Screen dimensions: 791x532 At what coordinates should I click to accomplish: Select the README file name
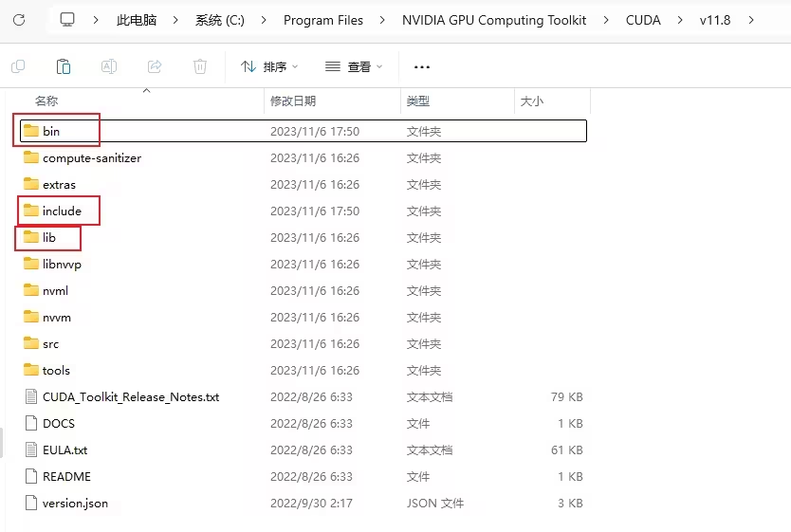[66, 477]
